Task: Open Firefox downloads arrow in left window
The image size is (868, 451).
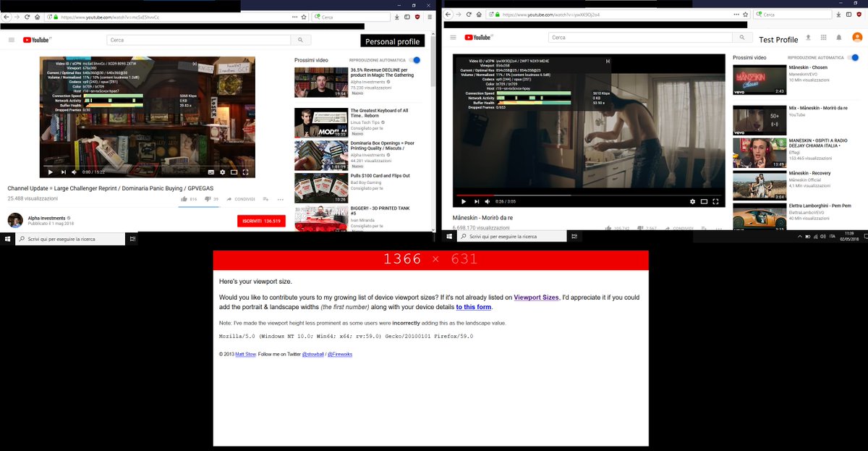Action: click(x=396, y=17)
